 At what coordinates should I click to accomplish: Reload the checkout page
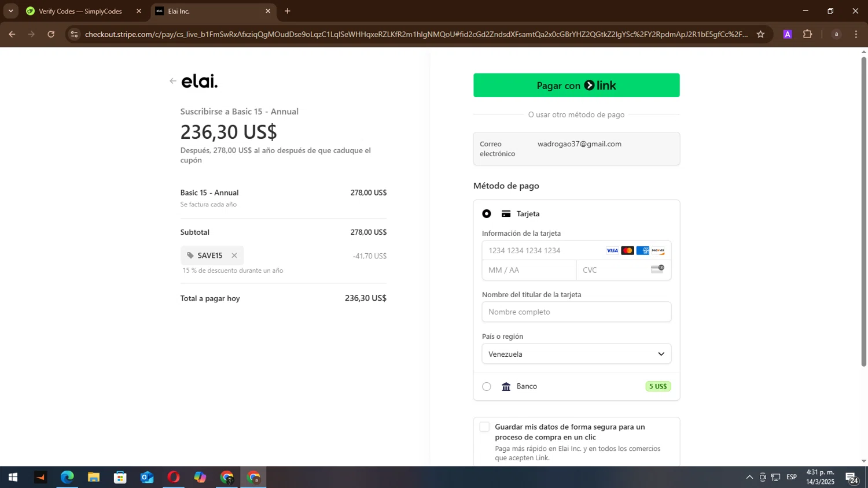[51, 34]
